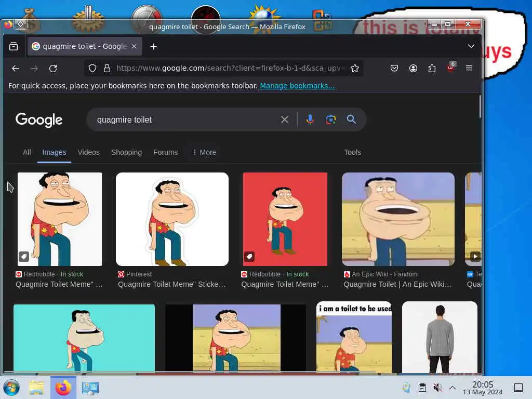Close the quagmire toilet tab
This screenshot has width=532, height=399.
pyautogui.click(x=134, y=46)
